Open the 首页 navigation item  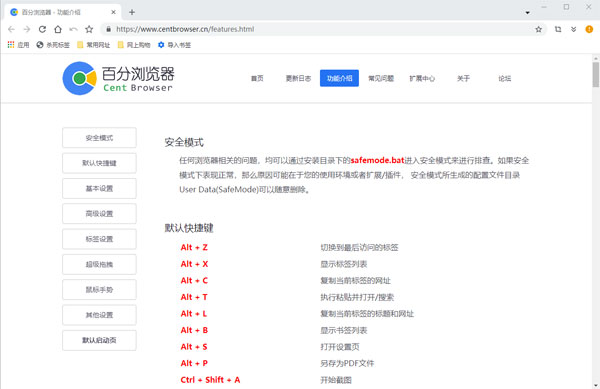pyautogui.click(x=257, y=78)
